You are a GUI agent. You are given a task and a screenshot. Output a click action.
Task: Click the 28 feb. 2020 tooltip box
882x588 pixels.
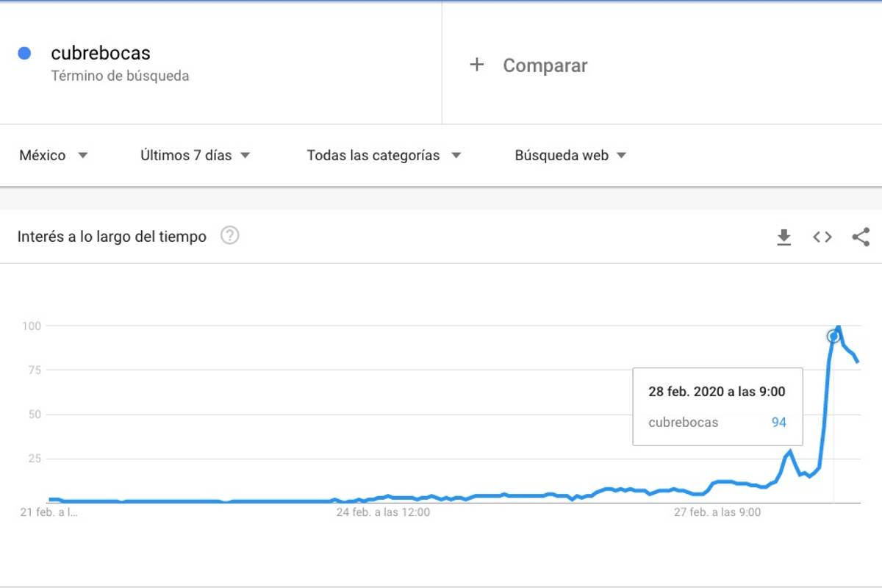[717, 406]
